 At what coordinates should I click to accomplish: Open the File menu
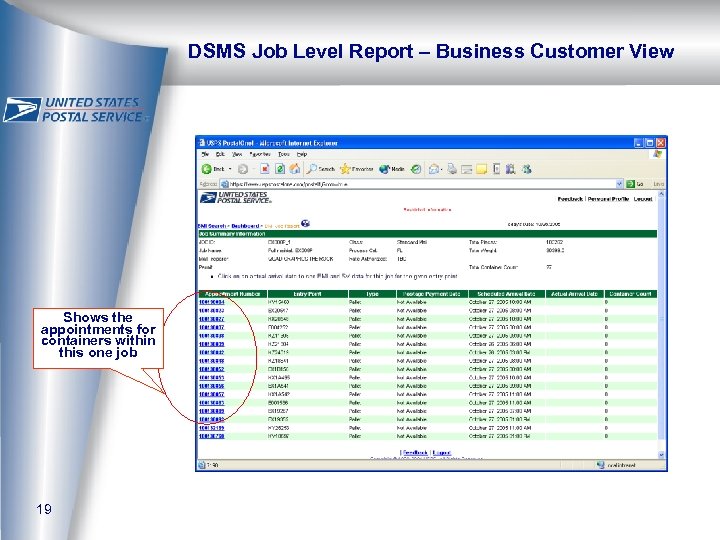[205, 154]
